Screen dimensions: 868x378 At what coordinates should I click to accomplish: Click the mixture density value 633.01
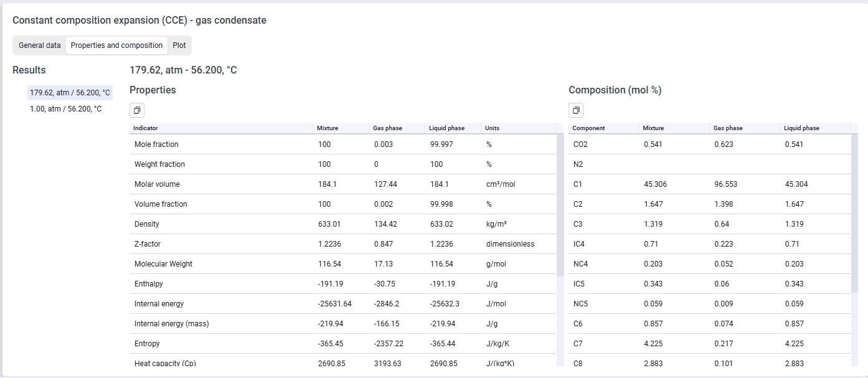[328, 224]
